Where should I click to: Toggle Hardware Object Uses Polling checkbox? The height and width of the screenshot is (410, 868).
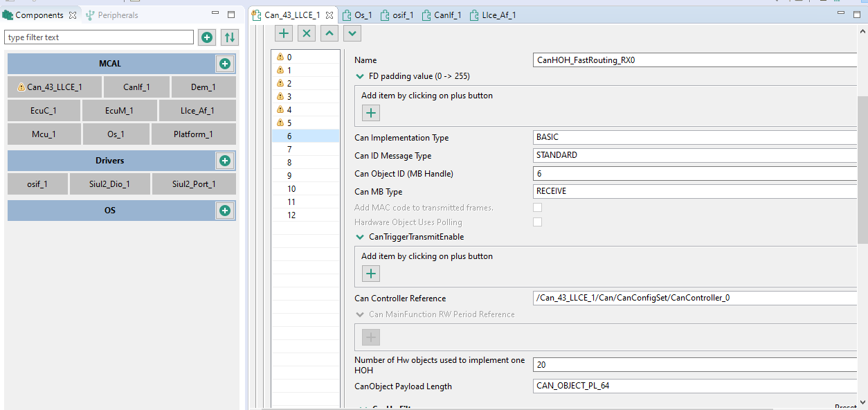[x=537, y=222]
